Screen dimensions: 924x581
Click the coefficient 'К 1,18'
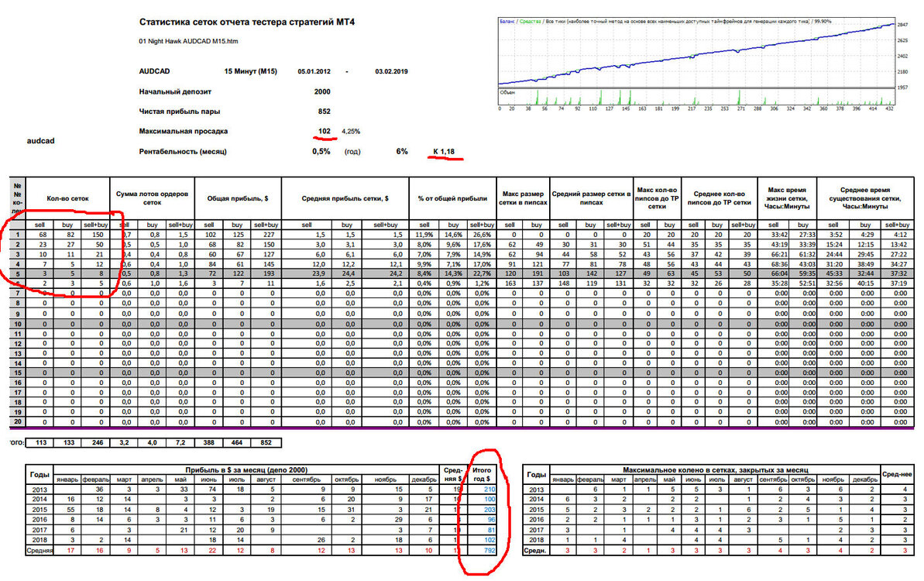click(x=444, y=151)
